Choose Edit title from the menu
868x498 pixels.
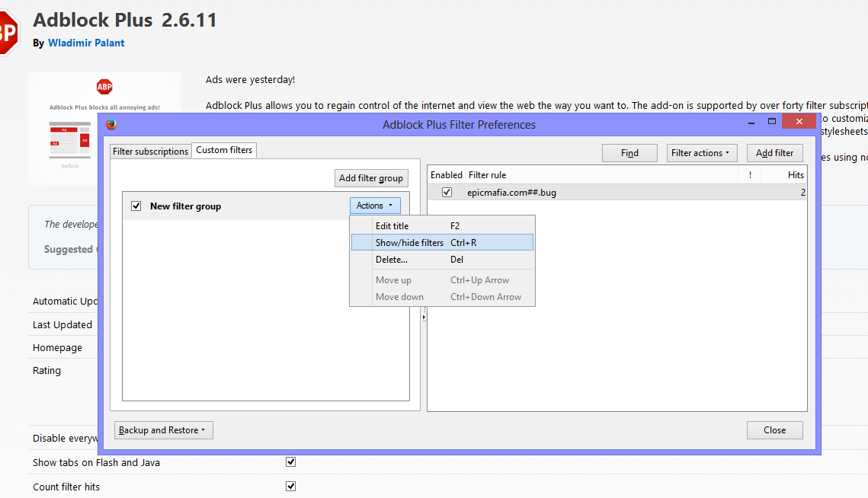pyautogui.click(x=442, y=225)
